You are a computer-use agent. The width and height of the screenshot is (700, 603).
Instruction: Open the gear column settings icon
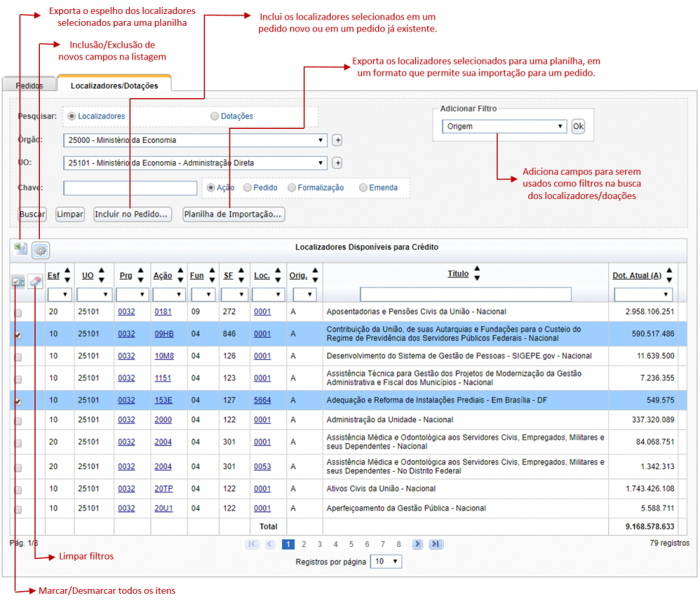point(41,250)
